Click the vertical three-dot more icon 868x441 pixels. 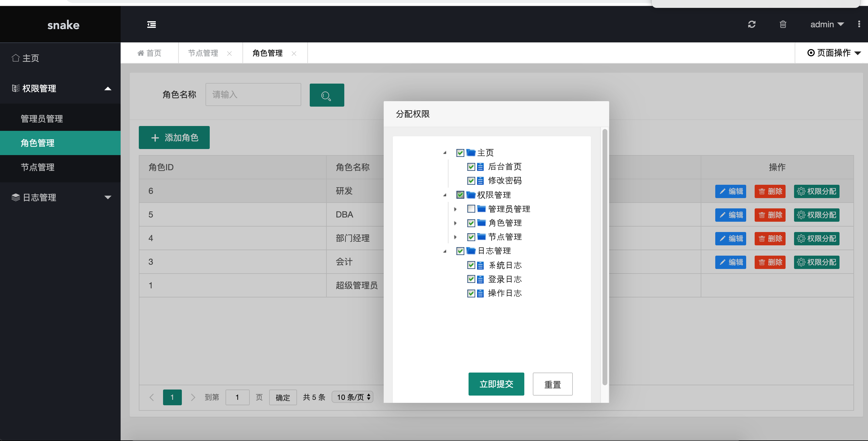(x=859, y=24)
